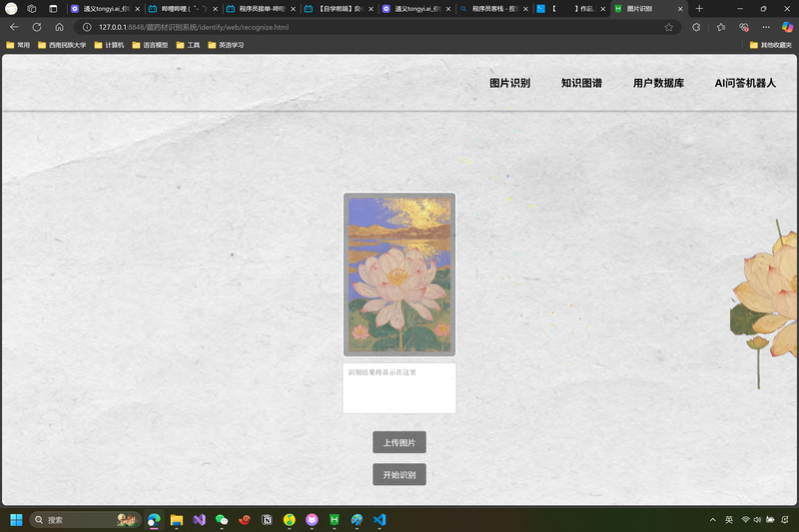Click the lotus painting preview image
Viewport: 799px width, 532px height.
click(x=399, y=274)
